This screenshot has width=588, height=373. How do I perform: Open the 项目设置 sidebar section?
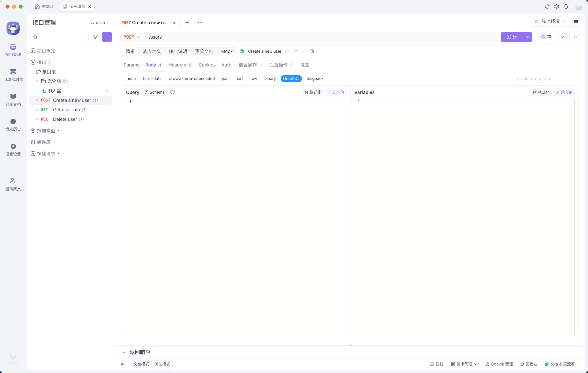[13, 150]
